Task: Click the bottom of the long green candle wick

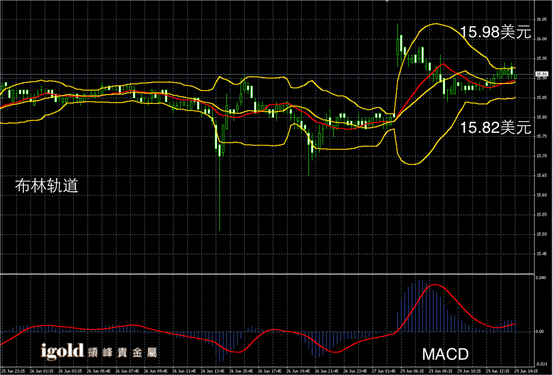Action: coord(219,230)
